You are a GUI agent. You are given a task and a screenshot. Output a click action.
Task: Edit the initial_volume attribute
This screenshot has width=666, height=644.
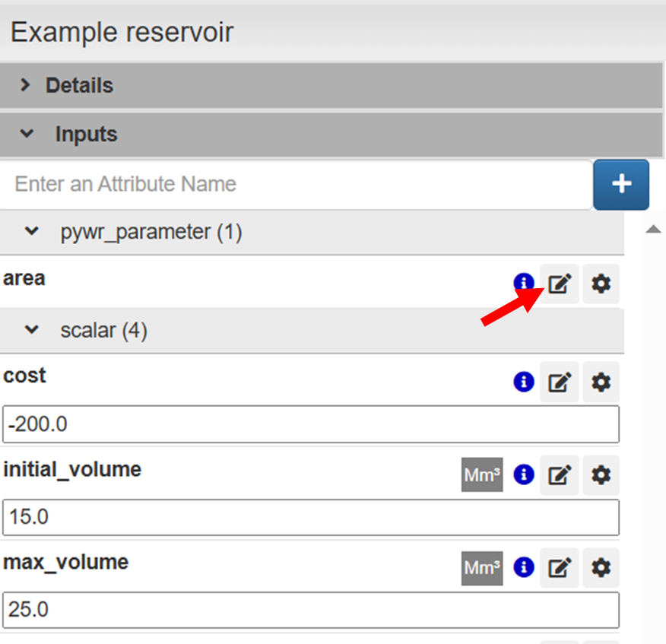pos(560,475)
